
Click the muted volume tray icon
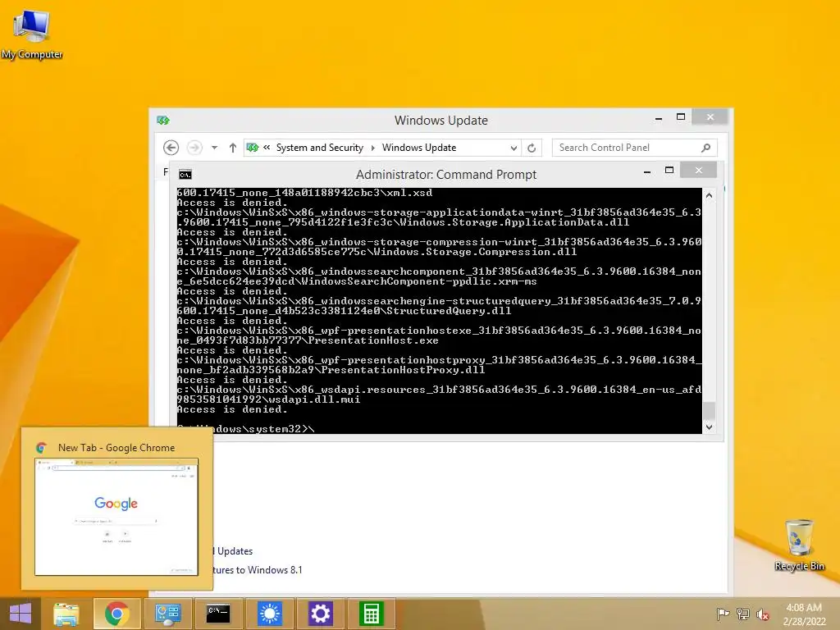(762, 614)
